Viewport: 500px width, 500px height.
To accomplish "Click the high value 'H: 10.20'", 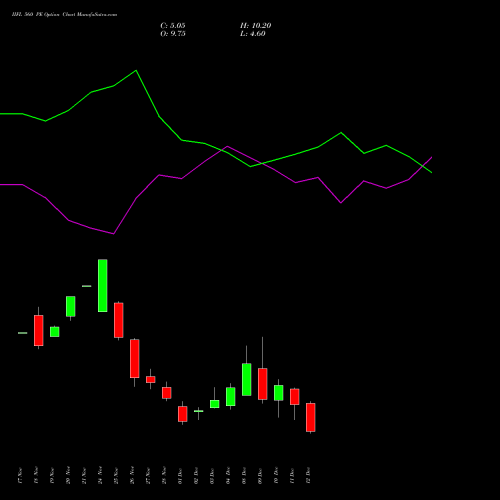I will point(256,26).
